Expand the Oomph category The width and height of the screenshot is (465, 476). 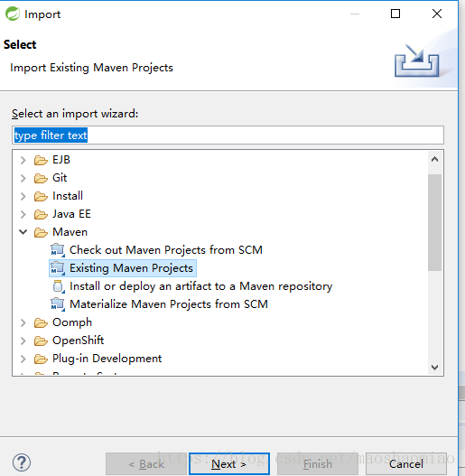pyautogui.click(x=23, y=322)
